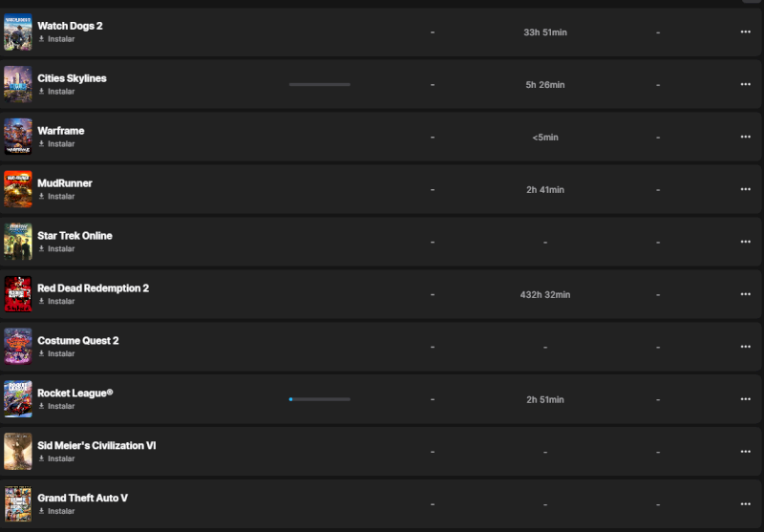
Task: Expand ellipsis menu for Sid Meier's Civilization VI
Action: pos(745,453)
